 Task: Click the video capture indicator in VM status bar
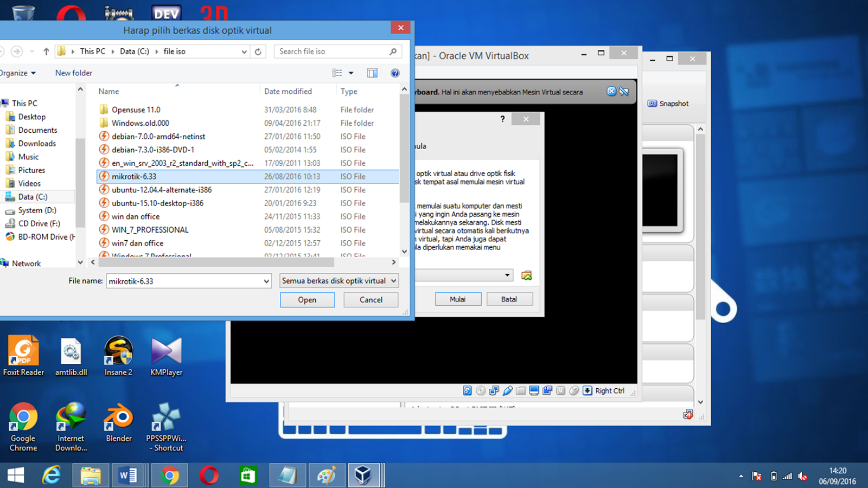547,390
